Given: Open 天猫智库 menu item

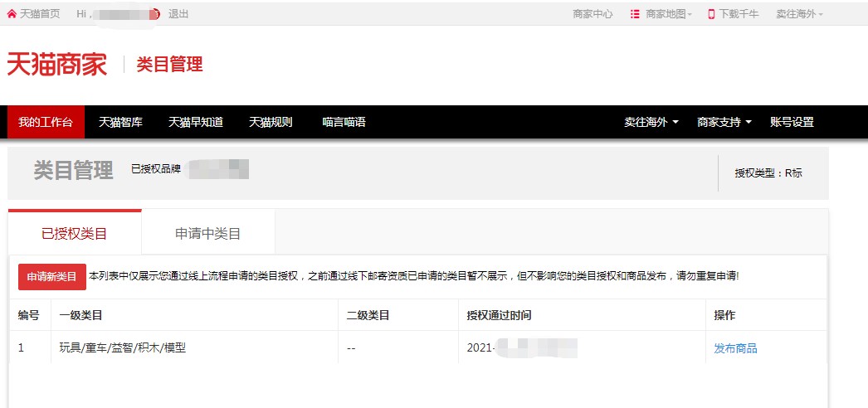Looking at the screenshot, I should click(120, 122).
